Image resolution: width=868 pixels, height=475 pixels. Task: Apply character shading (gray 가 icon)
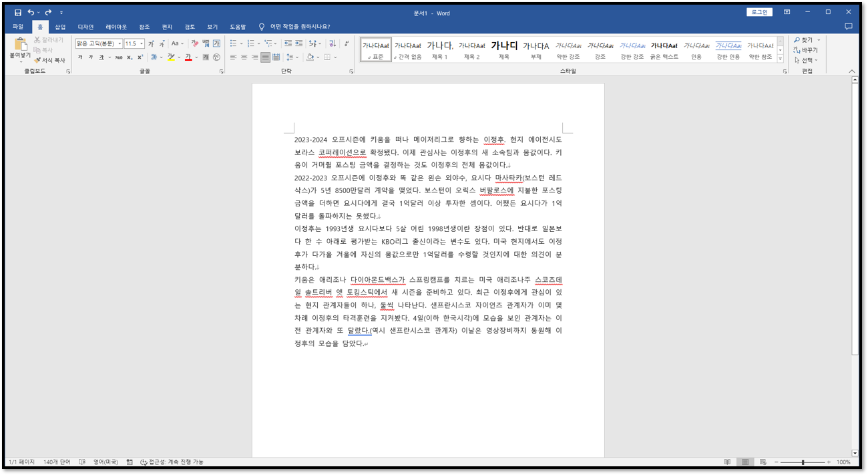point(206,57)
